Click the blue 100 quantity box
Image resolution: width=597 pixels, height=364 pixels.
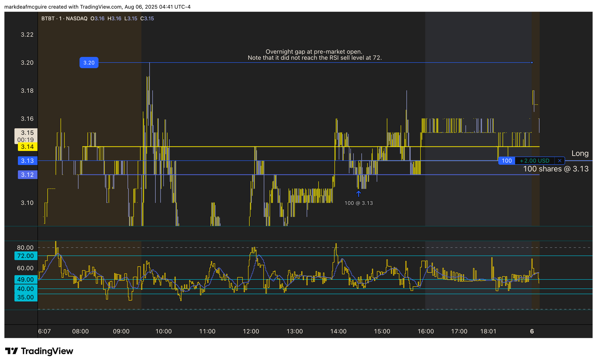506,161
